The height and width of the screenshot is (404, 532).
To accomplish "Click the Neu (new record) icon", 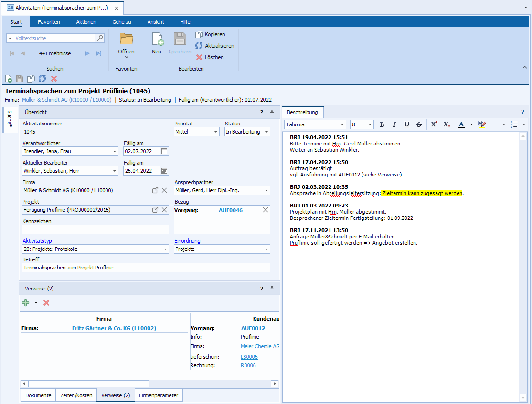I will coord(157,40).
